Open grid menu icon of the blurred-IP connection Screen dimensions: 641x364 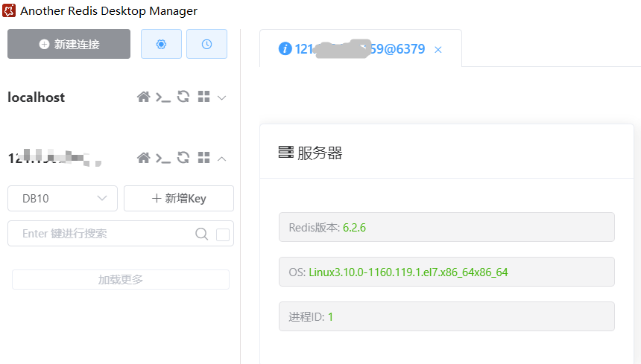click(x=203, y=158)
